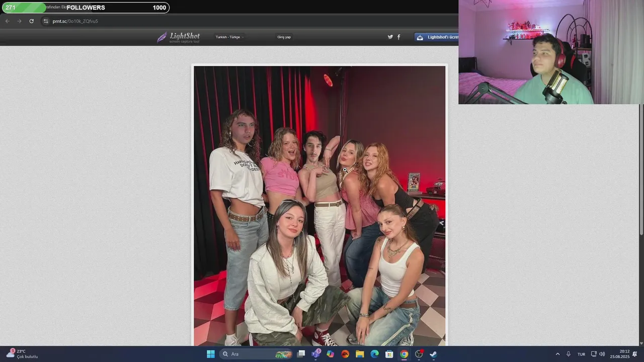
Task: Launch Copilot from the taskbar
Action: click(330, 354)
